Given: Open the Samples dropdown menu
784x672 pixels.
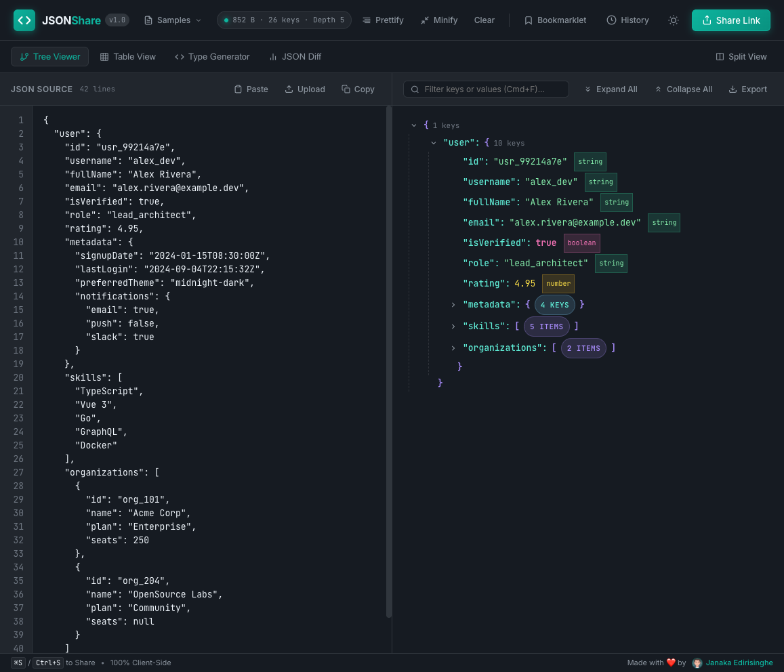Looking at the screenshot, I should [x=173, y=20].
